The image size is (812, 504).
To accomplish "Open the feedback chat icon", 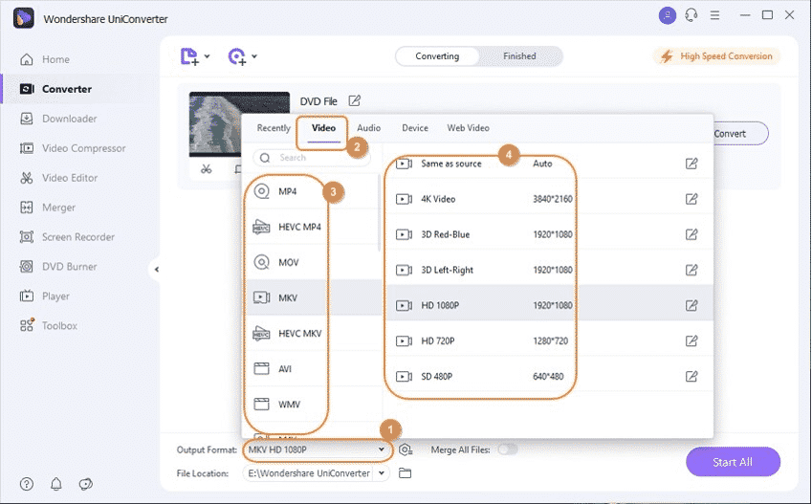I will point(85,484).
